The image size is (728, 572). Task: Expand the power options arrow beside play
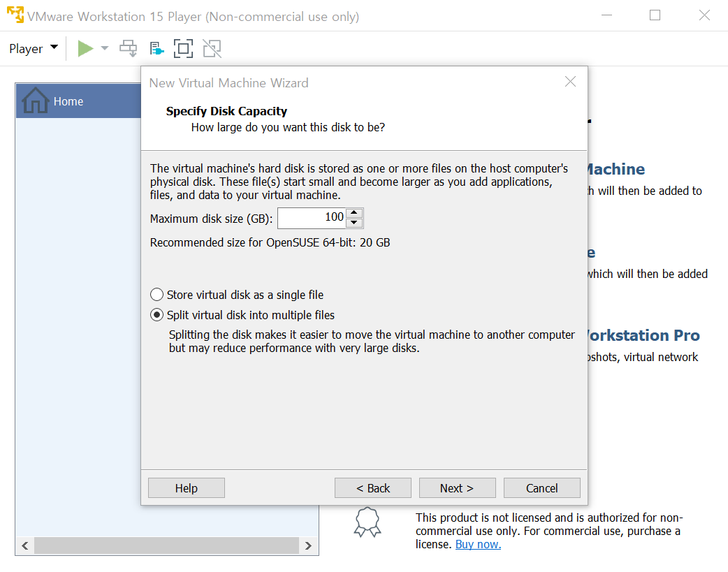(x=105, y=48)
